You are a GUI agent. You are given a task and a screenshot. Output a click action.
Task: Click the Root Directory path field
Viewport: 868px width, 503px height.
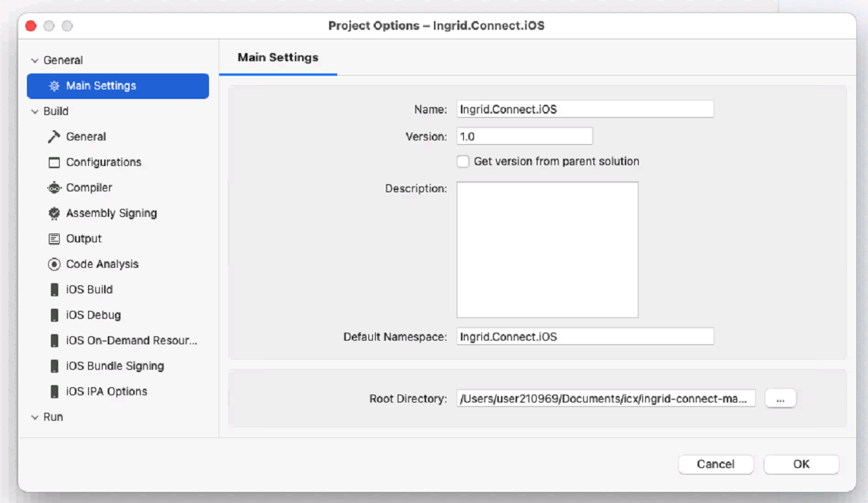click(x=606, y=398)
